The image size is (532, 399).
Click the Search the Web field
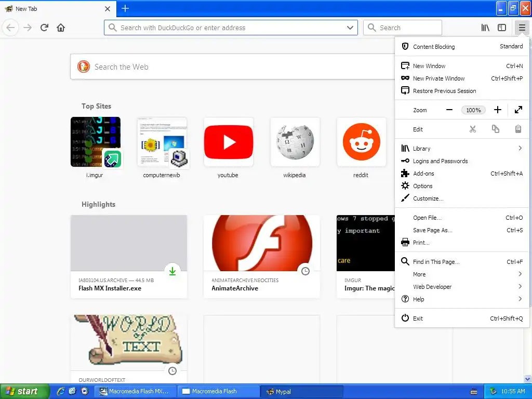coord(233,67)
